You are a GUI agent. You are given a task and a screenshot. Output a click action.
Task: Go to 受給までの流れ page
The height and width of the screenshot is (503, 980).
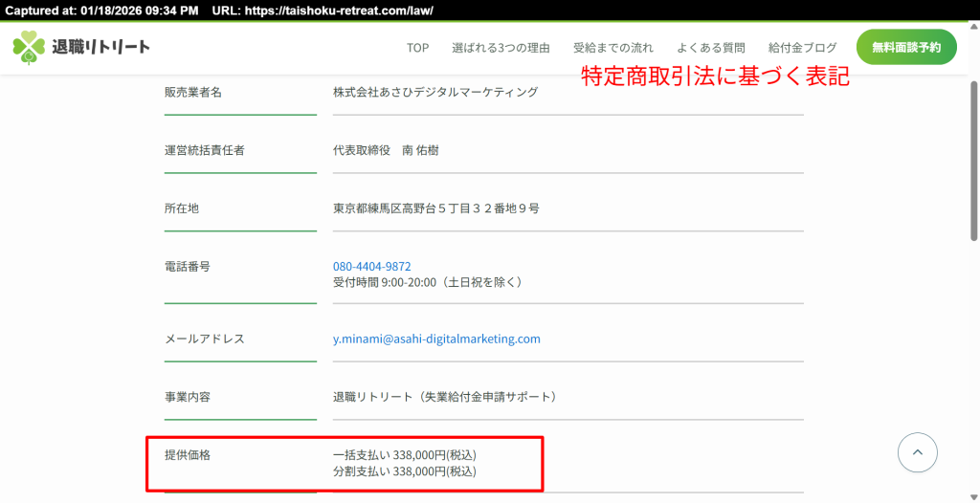[x=613, y=48]
